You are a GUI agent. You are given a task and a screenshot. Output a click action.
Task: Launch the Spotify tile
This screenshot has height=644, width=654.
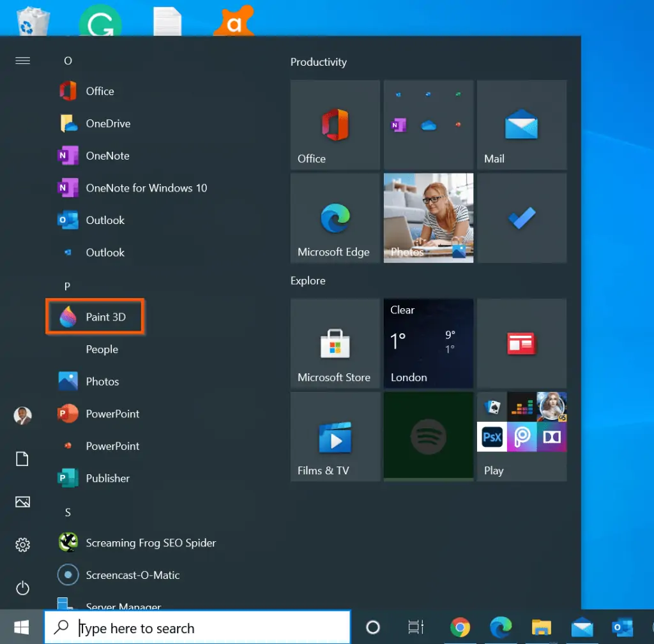point(428,436)
